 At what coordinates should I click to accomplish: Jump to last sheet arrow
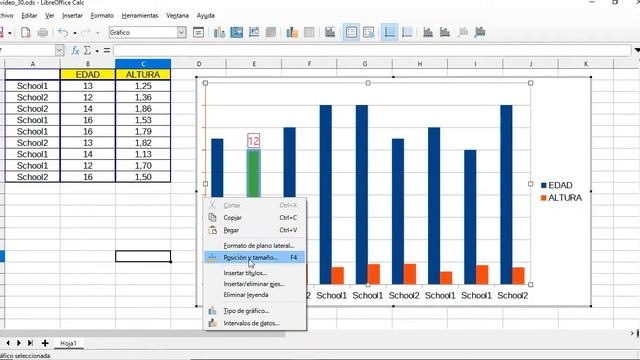pyautogui.click(x=30, y=343)
